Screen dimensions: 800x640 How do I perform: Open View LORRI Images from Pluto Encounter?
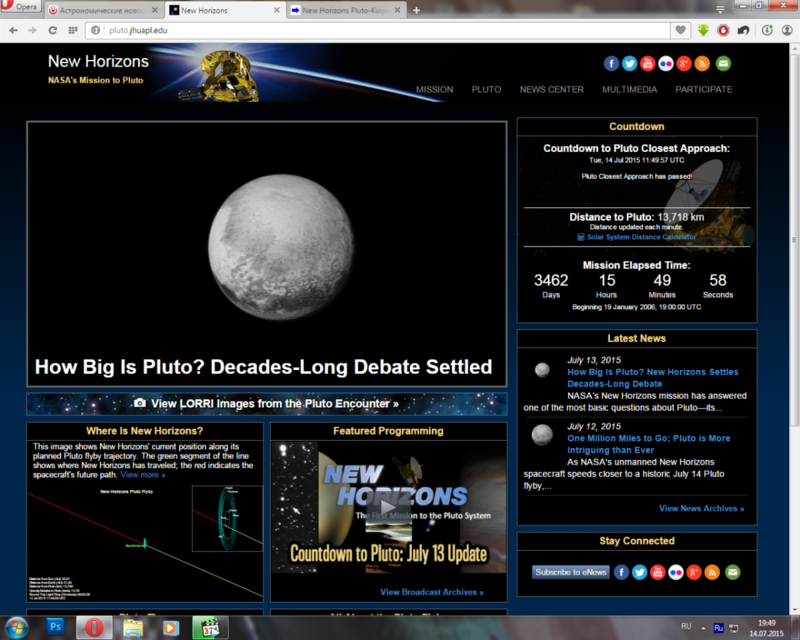[266, 403]
